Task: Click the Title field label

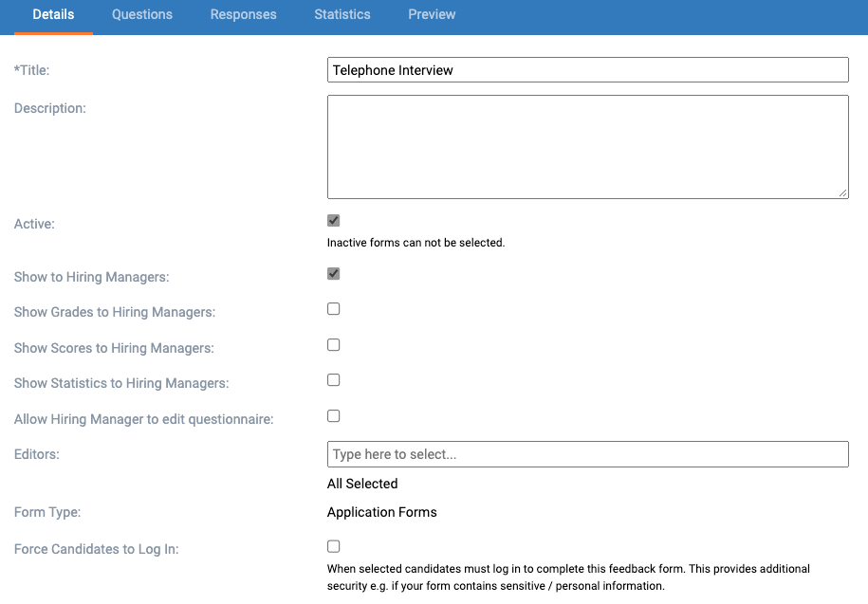Action: [x=32, y=69]
